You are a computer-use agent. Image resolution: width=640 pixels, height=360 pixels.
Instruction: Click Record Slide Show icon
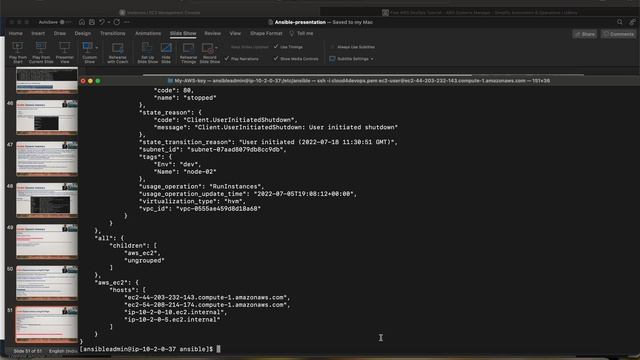tap(207, 48)
